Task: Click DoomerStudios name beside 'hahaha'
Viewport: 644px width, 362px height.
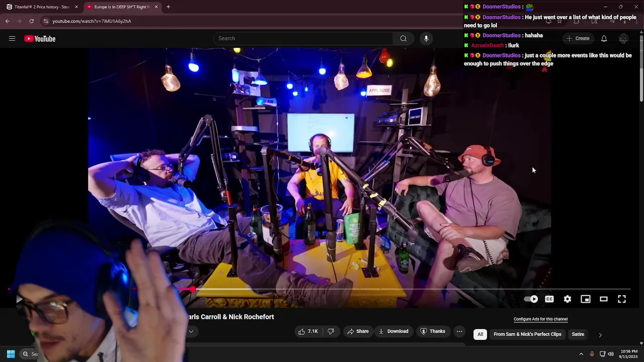Action: (x=501, y=36)
